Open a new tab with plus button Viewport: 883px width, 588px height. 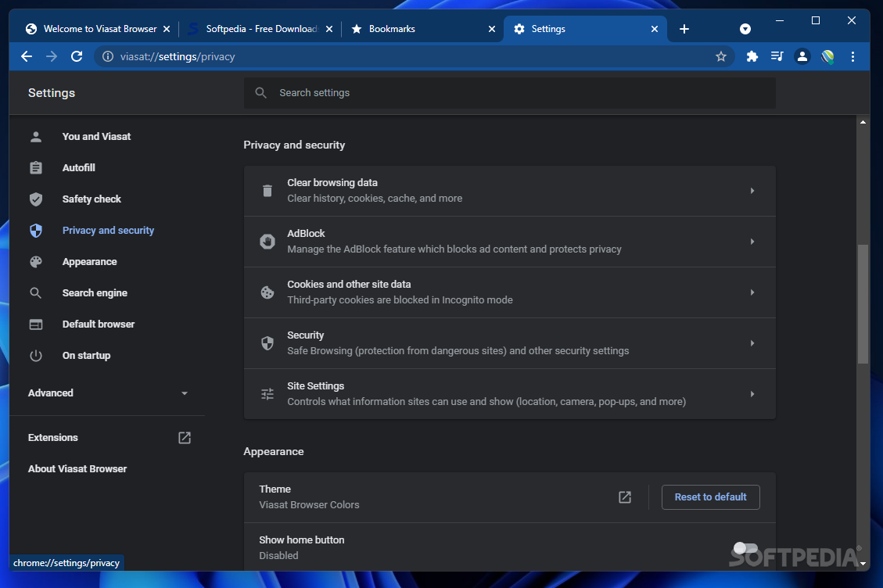[684, 29]
